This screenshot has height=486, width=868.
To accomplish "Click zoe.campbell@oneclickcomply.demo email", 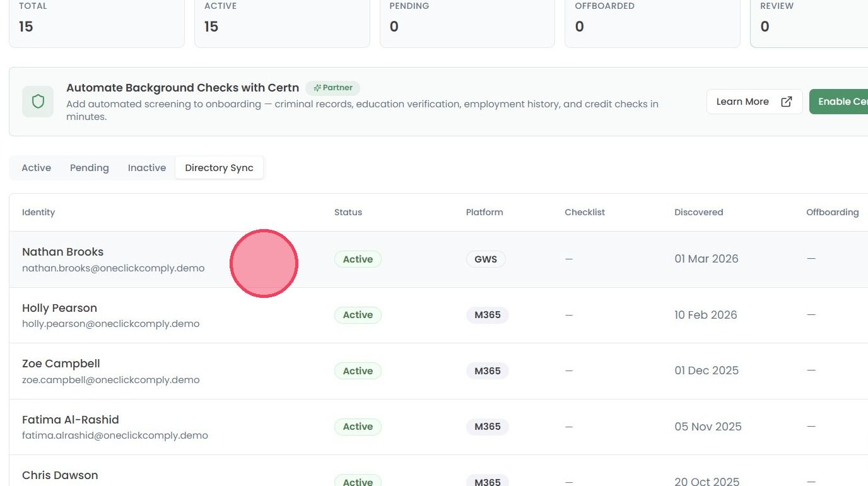I will [x=111, y=380].
